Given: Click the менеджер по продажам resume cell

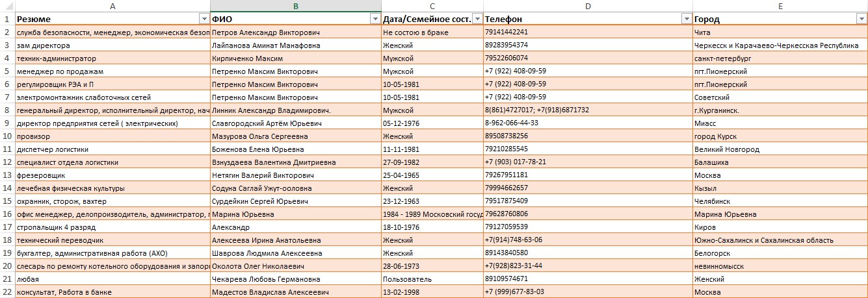Looking at the screenshot, I should [112, 71].
